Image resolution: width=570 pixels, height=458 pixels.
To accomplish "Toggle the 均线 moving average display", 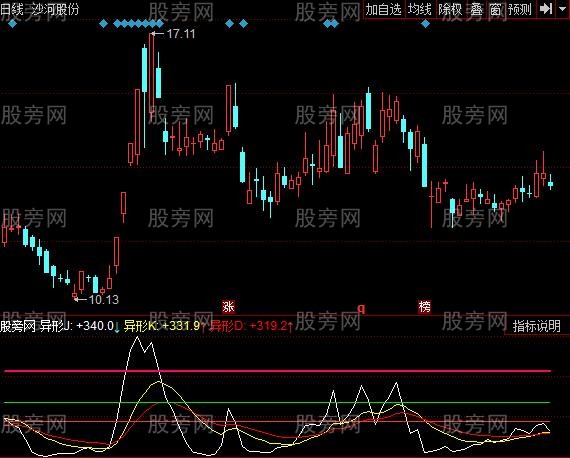I will pos(420,9).
